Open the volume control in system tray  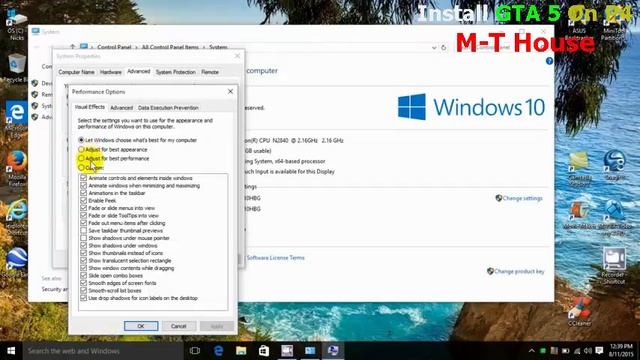click(588, 351)
